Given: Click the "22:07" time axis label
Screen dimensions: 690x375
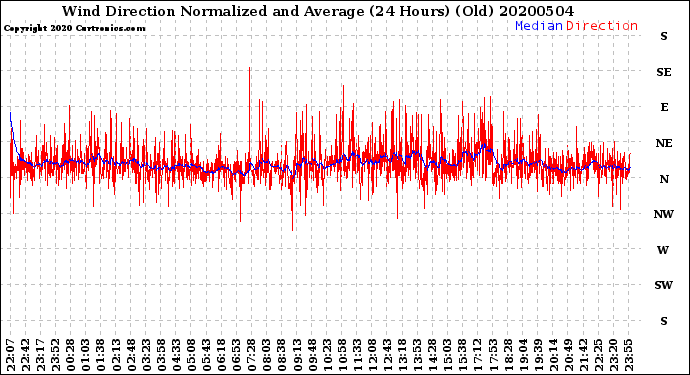Looking at the screenshot, I should pos(11,355).
